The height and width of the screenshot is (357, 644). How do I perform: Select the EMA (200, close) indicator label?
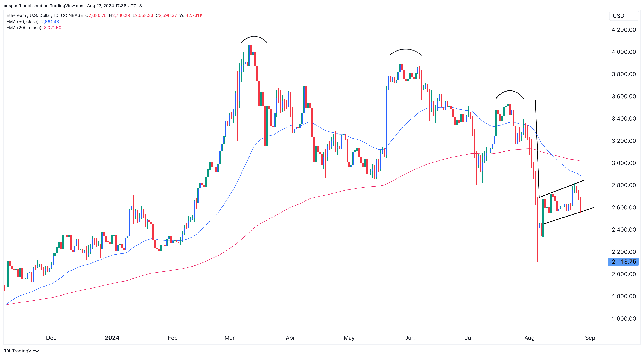(x=24, y=28)
